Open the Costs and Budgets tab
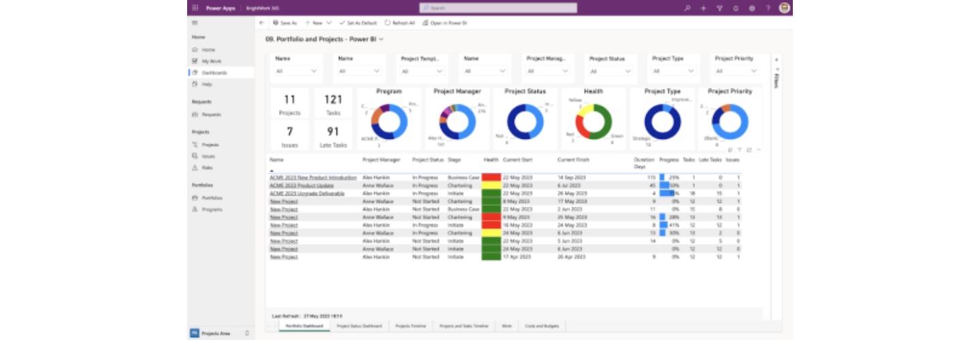Image resolution: width=980 pixels, height=340 pixels. tap(542, 326)
